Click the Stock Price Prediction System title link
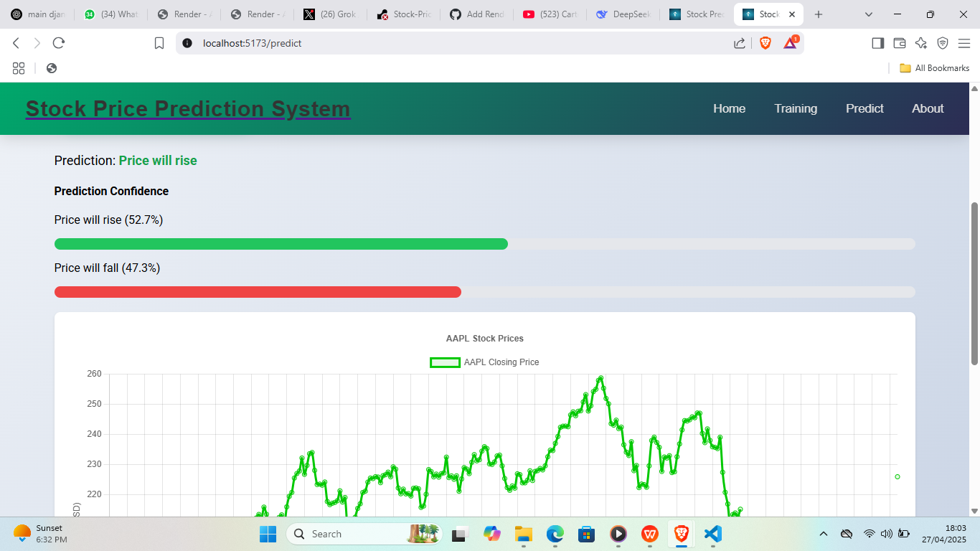Image resolution: width=980 pixels, height=551 pixels. 188,109
